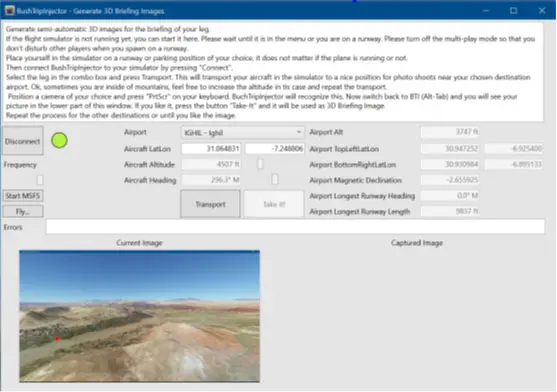
Task: Click the Aircraft longitude input field
Action: [x=274, y=148]
